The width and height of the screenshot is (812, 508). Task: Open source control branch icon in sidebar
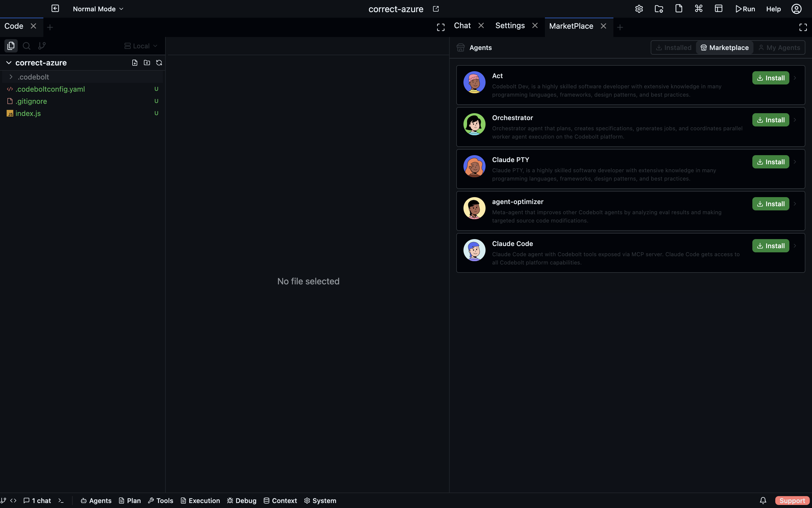pos(42,46)
